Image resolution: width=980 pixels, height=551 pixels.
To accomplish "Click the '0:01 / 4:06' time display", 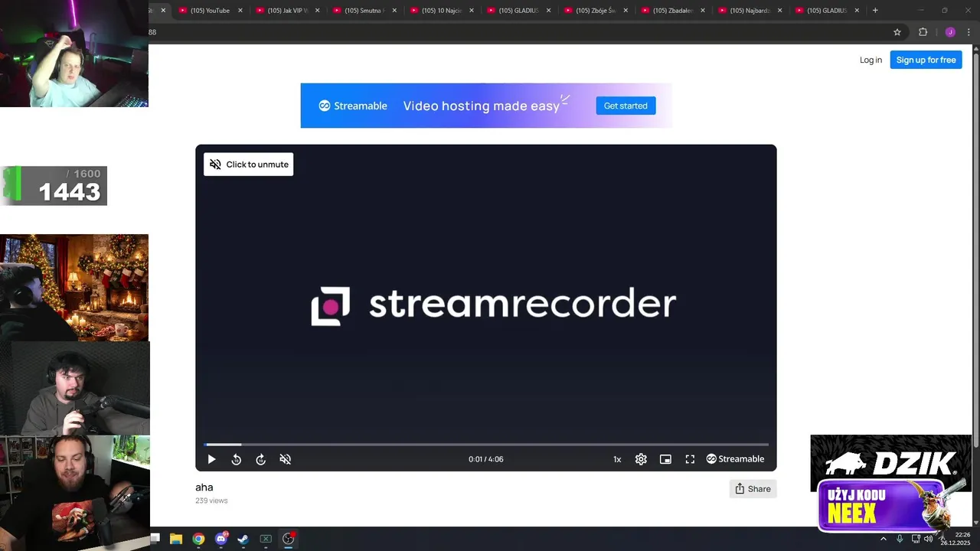I will (486, 459).
